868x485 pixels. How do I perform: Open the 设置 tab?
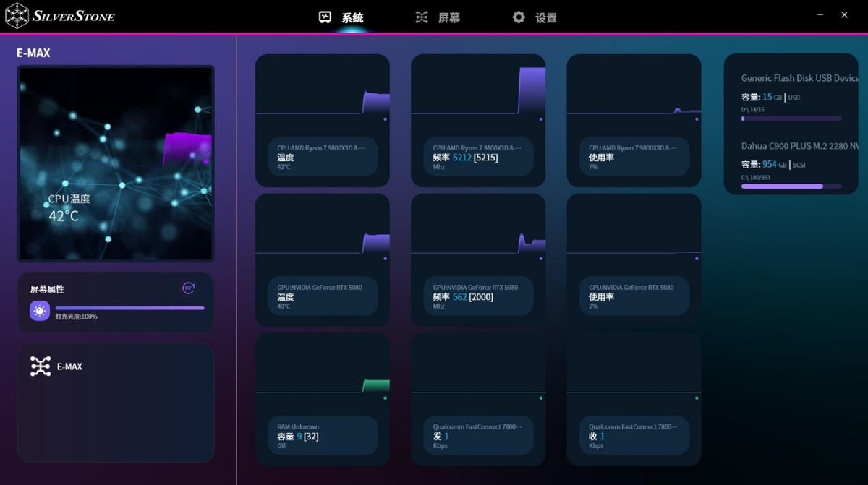545,18
